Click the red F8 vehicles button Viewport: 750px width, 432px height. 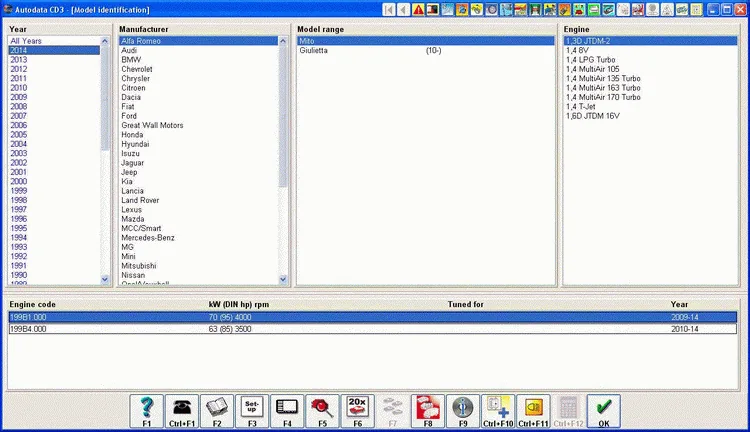[428, 411]
